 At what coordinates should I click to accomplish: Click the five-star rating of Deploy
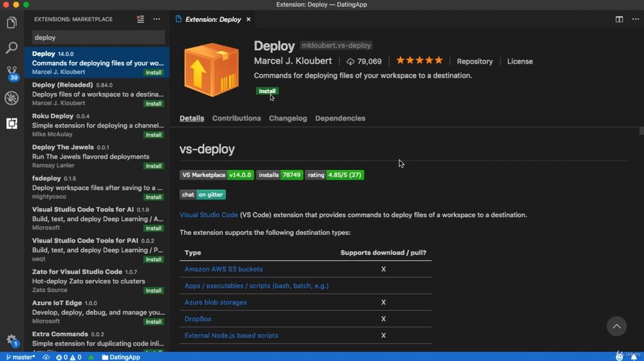tap(419, 60)
